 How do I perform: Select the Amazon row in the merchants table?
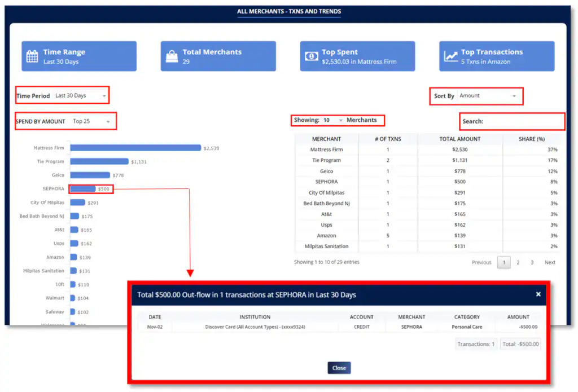coord(326,235)
